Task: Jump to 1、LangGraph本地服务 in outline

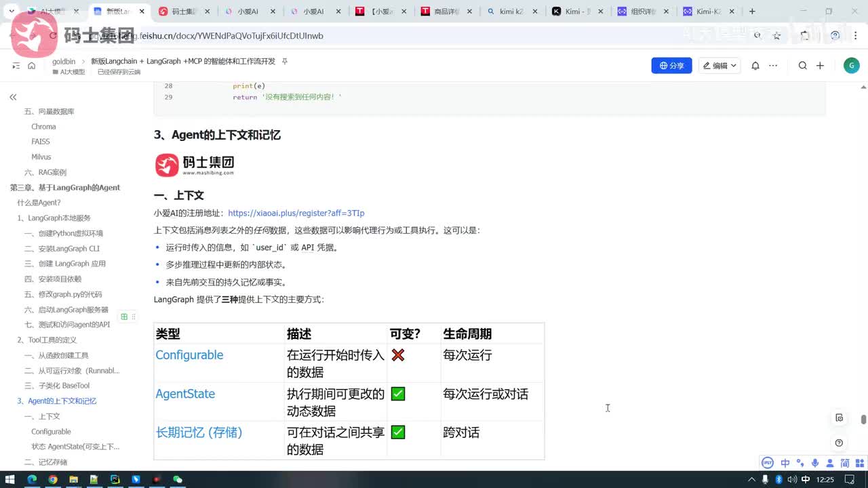Action: (54, 218)
